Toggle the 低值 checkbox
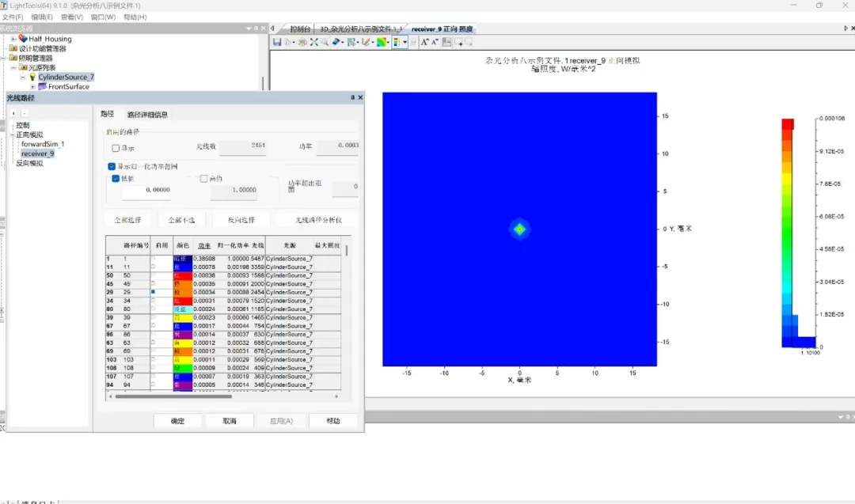The height and width of the screenshot is (504, 855). pyautogui.click(x=116, y=179)
